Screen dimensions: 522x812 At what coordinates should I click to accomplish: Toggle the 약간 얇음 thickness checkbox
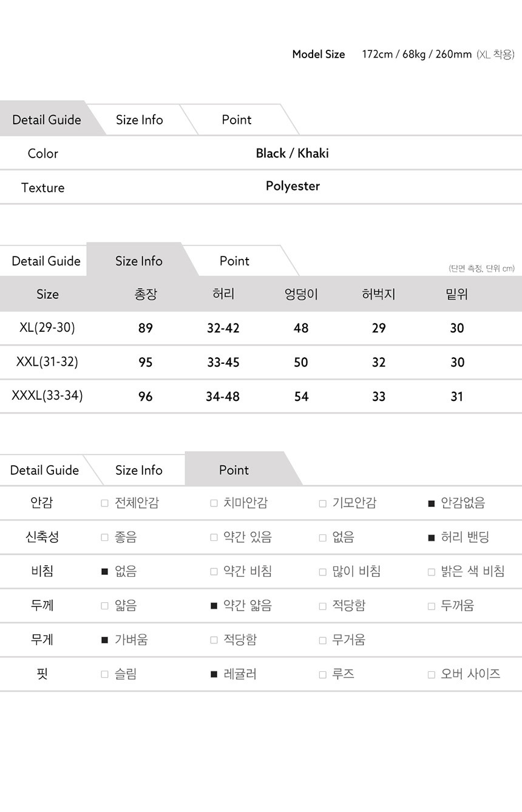[x=214, y=606]
